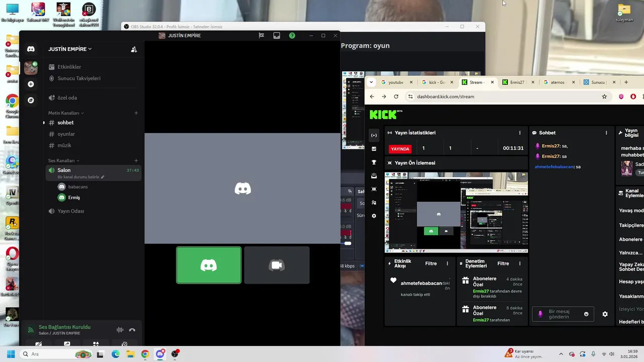Viewport: 644px width, 362px height.
Task: Select the green Discord participant tile
Action: pyautogui.click(x=209, y=265)
